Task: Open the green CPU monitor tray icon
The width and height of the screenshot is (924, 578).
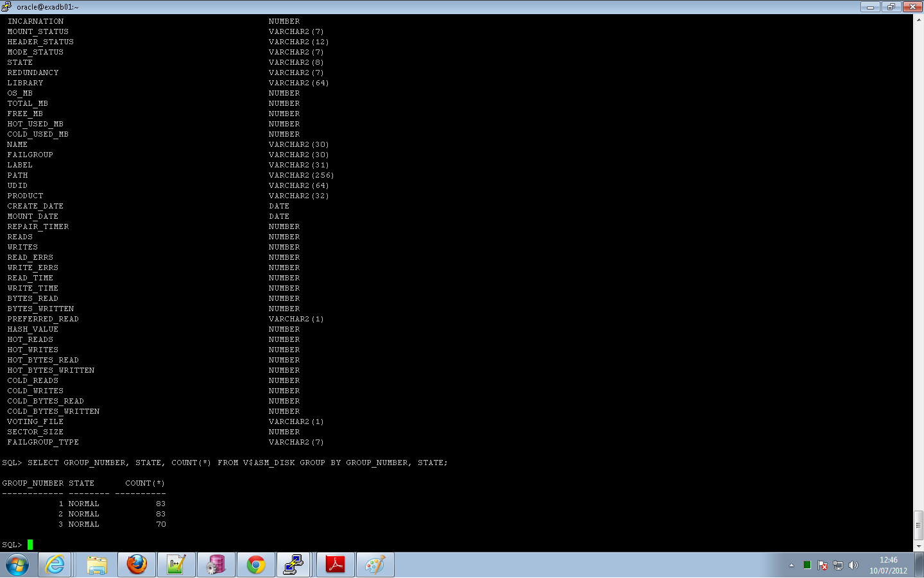Action: (807, 565)
